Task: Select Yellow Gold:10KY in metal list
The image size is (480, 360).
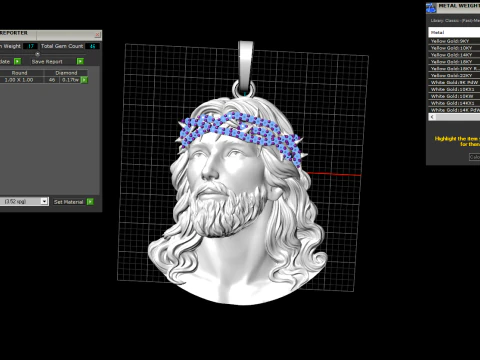Action: pyautogui.click(x=454, y=48)
